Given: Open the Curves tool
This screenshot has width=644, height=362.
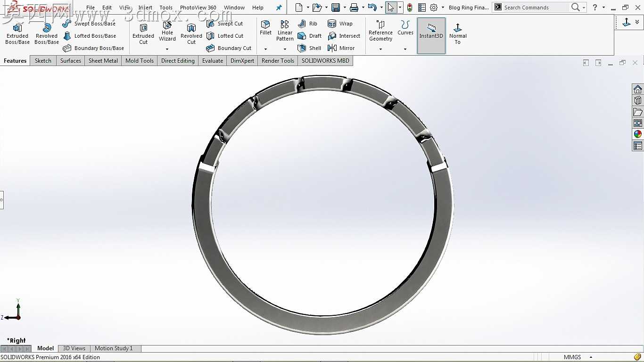Looking at the screenshot, I should coord(405,28).
